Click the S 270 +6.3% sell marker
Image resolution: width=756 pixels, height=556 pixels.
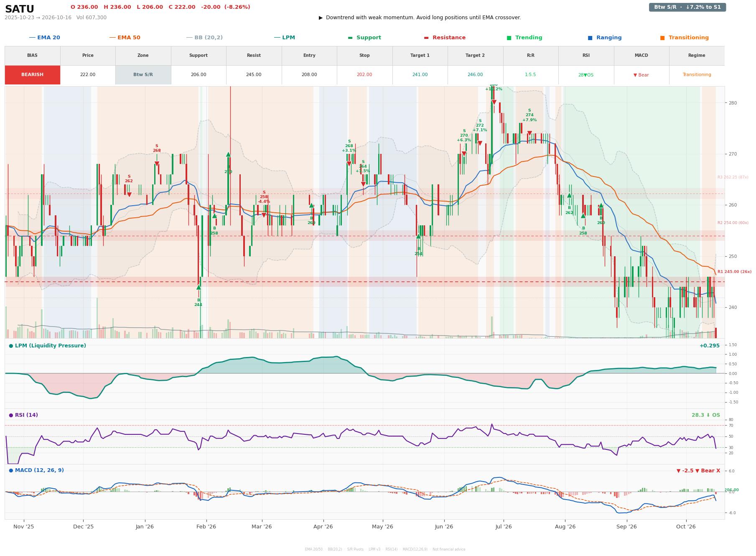(464, 154)
